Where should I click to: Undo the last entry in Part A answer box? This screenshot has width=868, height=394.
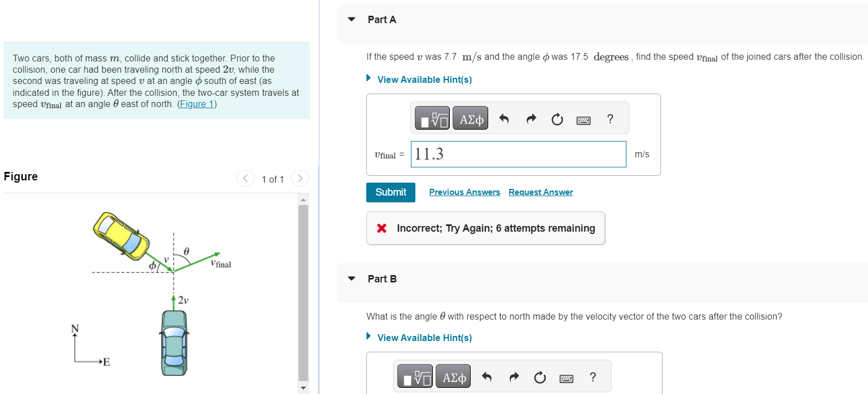click(504, 118)
